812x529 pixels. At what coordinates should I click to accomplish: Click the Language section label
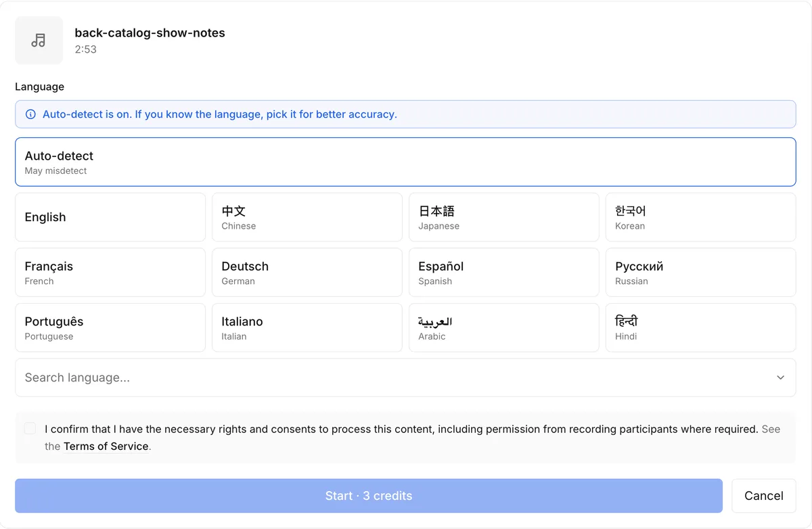(x=40, y=87)
